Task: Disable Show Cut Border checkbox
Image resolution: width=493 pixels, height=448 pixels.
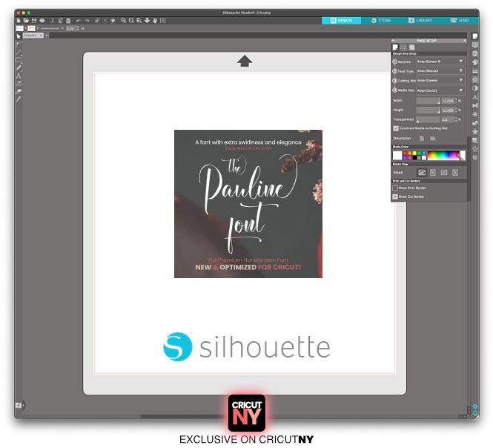Action: [x=395, y=197]
